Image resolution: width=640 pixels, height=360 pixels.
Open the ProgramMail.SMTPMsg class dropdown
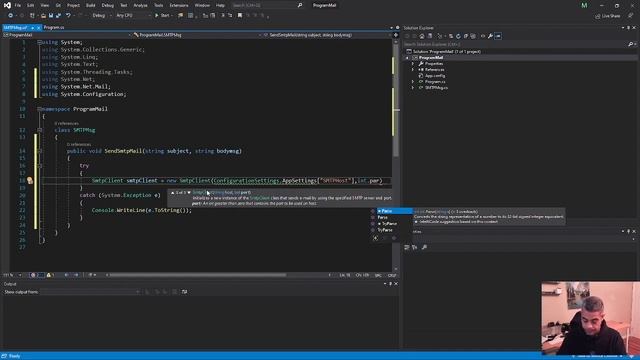coord(197,35)
